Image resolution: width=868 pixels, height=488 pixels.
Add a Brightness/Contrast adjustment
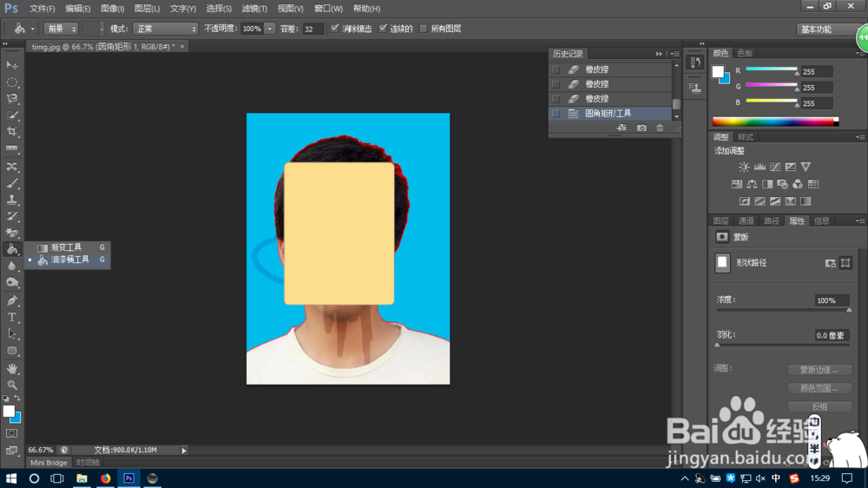pos(744,167)
